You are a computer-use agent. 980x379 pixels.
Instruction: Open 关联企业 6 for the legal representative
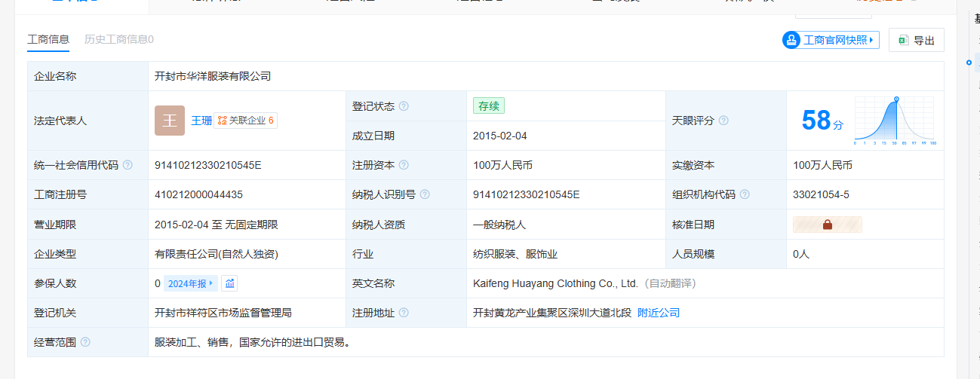tap(246, 121)
